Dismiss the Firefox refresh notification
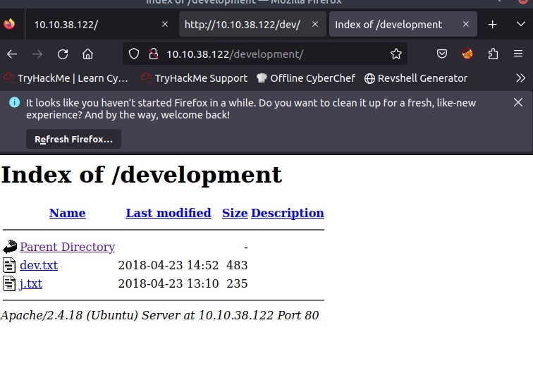 [x=518, y=102]
